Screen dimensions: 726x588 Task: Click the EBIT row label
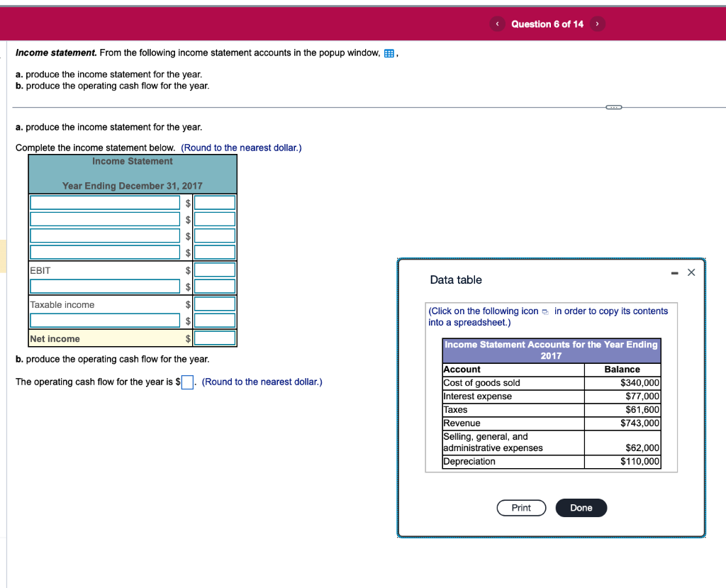click(x=40, y=271)
